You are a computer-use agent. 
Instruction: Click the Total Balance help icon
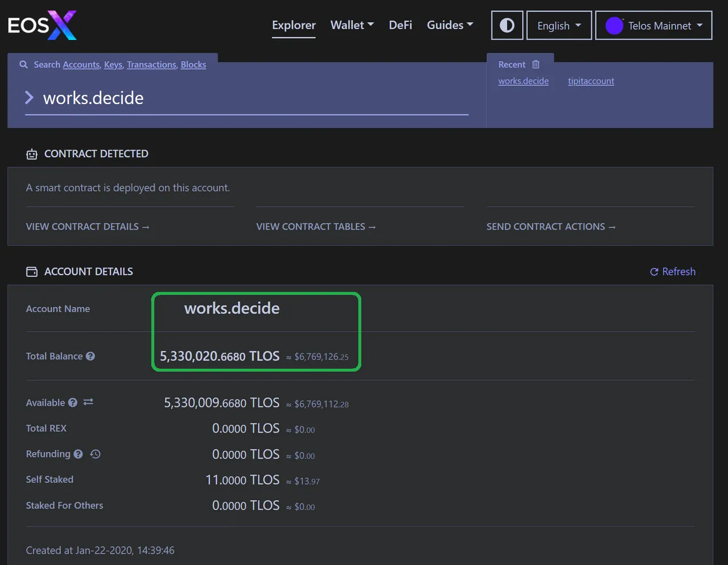click(x=90, y=356)
